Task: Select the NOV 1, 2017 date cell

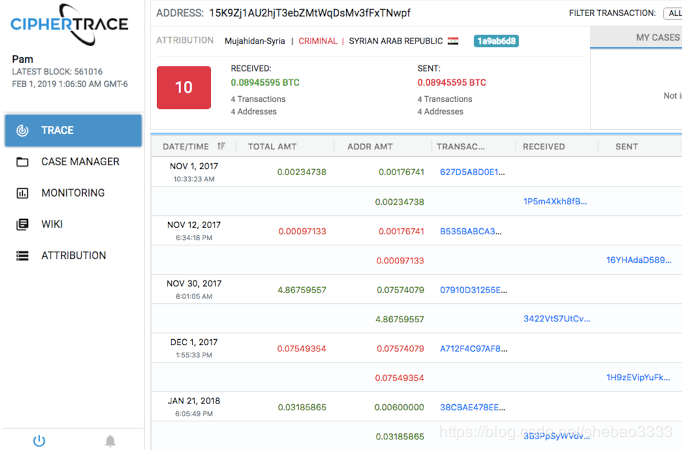Action: point(194,172)
